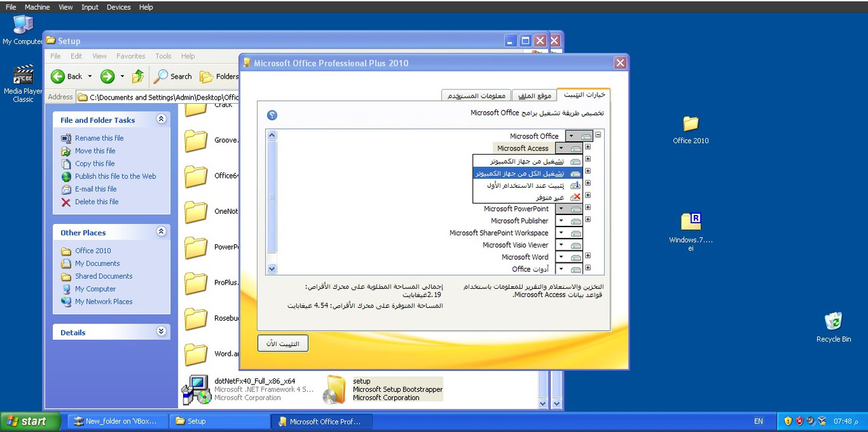
Task: Expand the Microsoft Word tree node
Action: click(588, 256)
